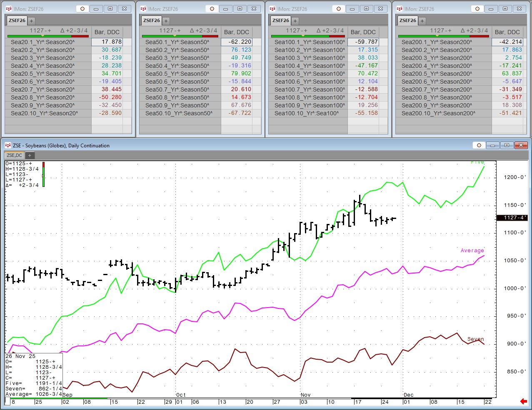Viewport: 532px width, 410px height.
Task: Click the circle button in the Season200 monitor window
Action: [477, 9]
